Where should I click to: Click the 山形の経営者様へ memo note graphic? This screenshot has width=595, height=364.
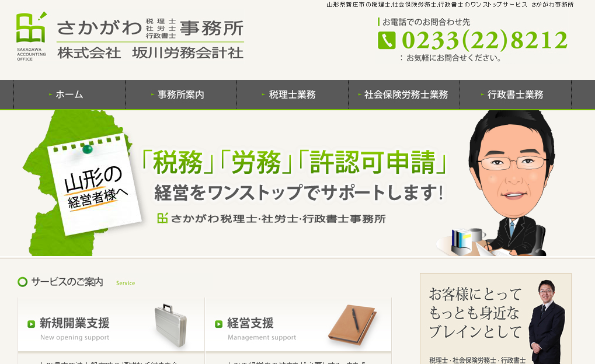click(94, 184)
